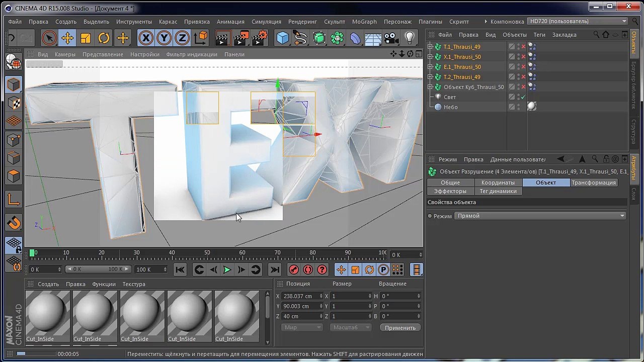Open viewport Камеры menu
Screen dimensions: 644x362
(65, 54)
